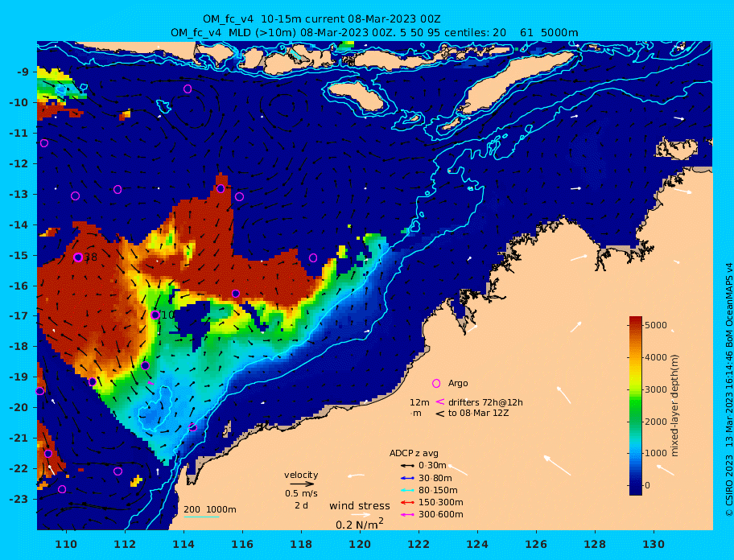
Task: Click the dark red top of the colorbar
Action: tap(636, 321)
